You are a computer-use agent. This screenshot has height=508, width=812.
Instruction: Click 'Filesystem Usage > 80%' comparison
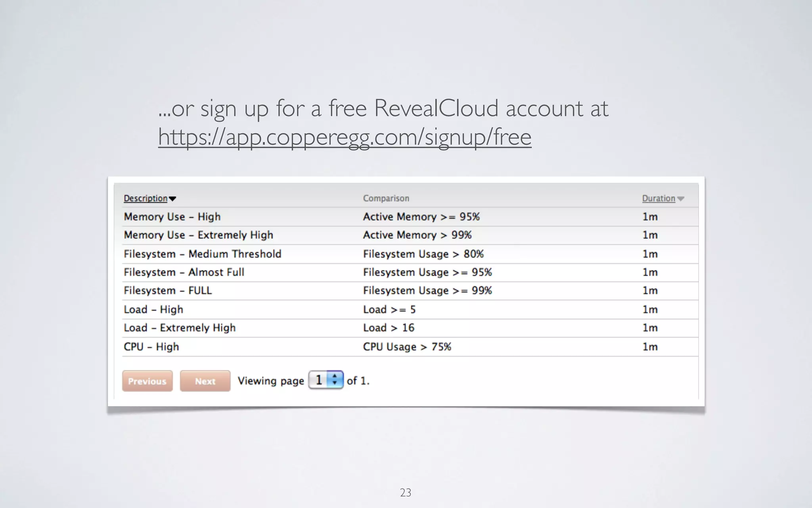click(423, 254)
